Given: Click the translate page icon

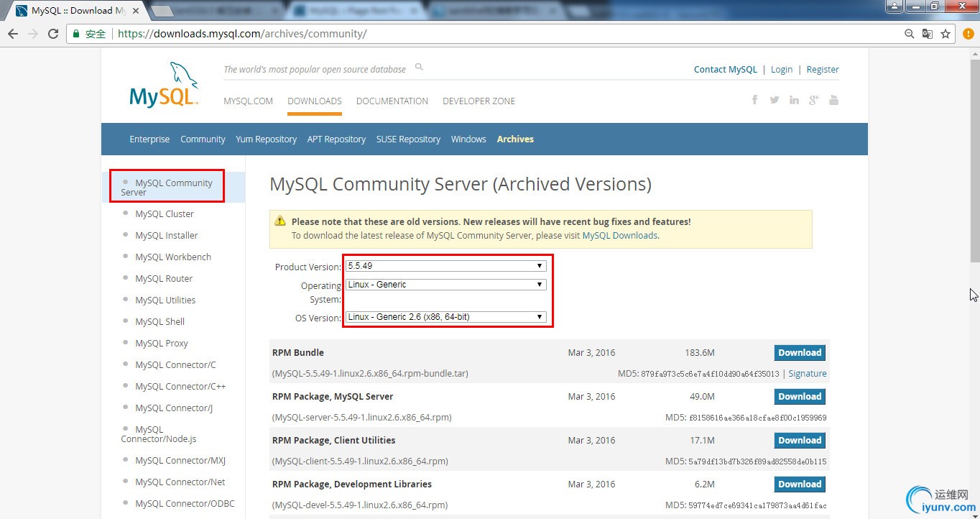Looking at the screenshot, I should click(x=928, y=34).
